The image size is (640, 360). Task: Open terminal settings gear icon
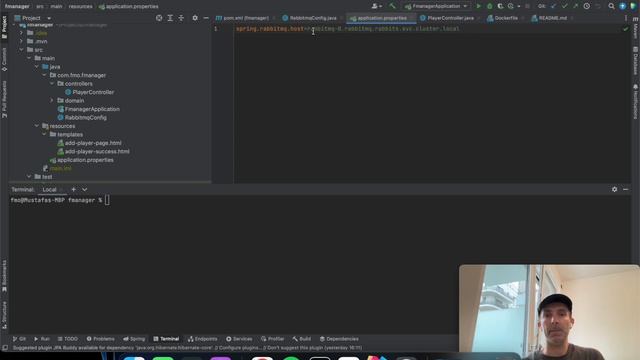[614, 189]
